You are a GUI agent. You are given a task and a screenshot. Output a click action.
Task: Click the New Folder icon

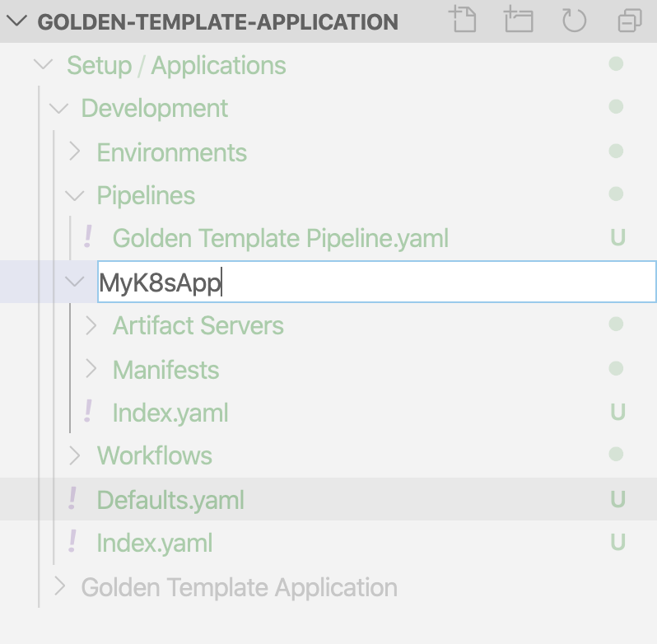coord(519,19)
